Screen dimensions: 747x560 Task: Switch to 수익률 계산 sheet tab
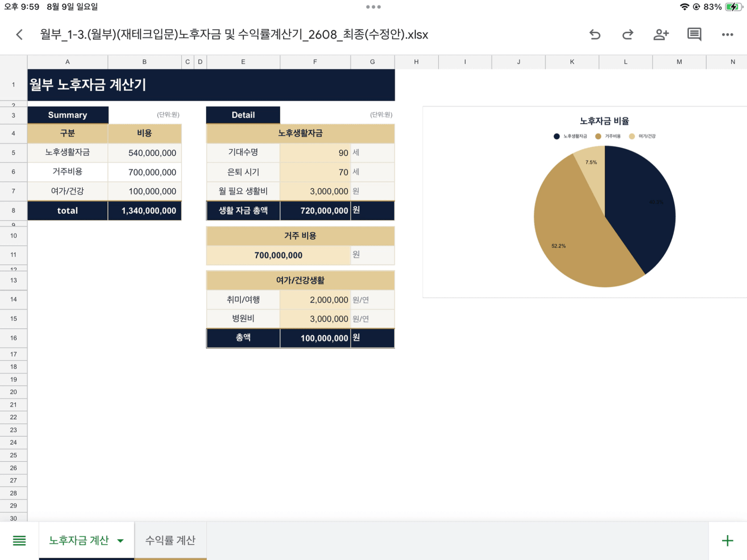tap(170, 540)
